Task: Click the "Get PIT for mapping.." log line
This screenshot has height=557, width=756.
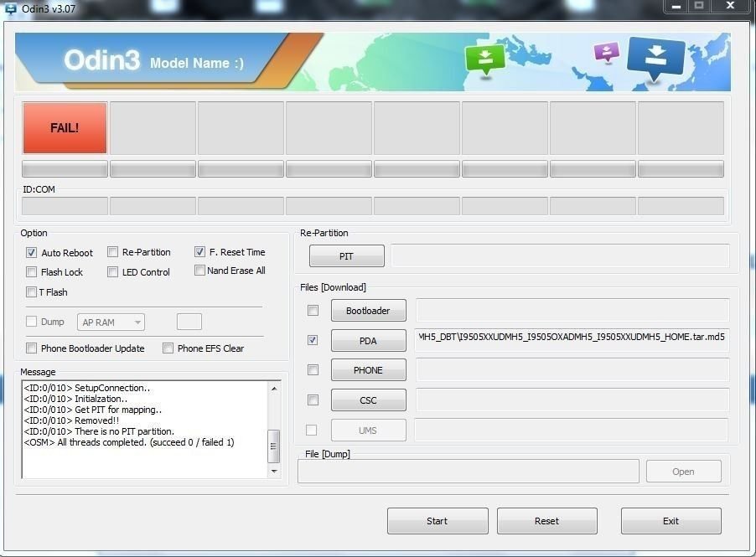Action: pyautogui.click(x=92, y=410)
